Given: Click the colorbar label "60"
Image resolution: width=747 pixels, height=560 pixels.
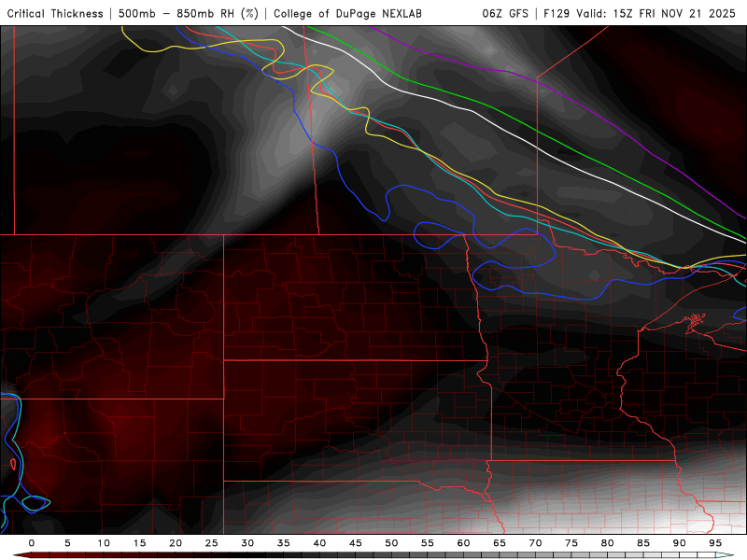Looking at the screenshot, I should 463,543.
